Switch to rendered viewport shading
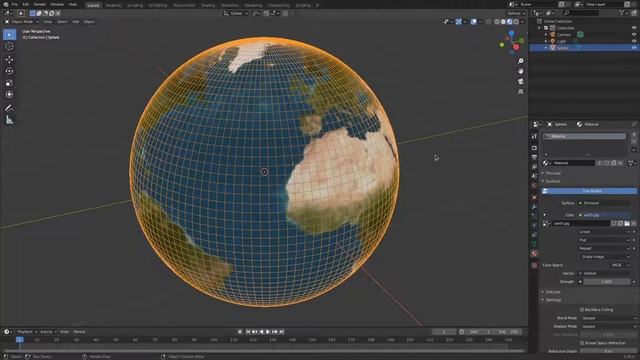 coord(516,22)
